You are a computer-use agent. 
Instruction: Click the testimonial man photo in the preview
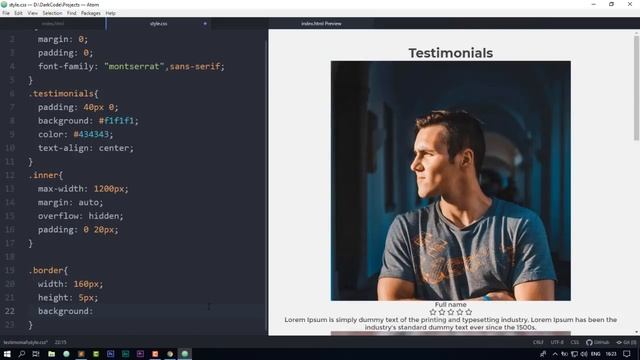[x=451, y=181]
